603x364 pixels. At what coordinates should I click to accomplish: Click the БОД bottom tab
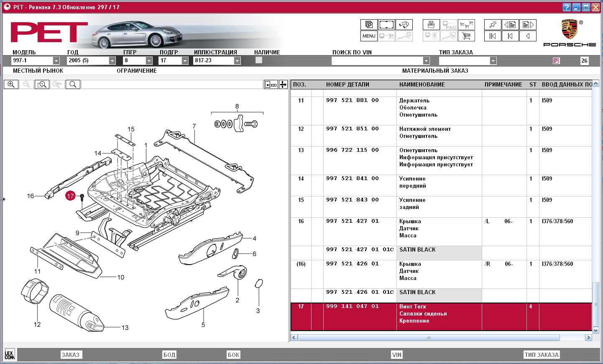tap(169, 355)
